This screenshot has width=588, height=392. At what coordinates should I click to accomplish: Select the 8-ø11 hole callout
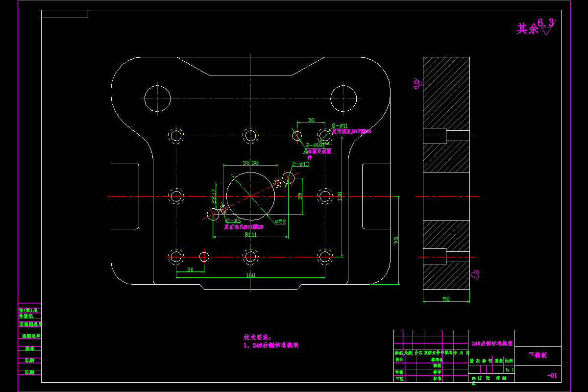[x=340, y=126]
